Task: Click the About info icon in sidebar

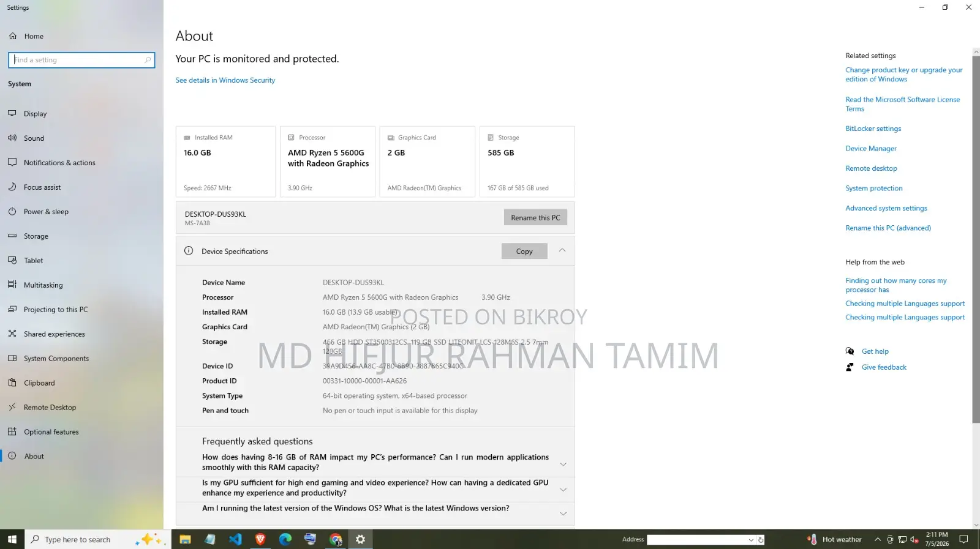Action: (12, 456)
